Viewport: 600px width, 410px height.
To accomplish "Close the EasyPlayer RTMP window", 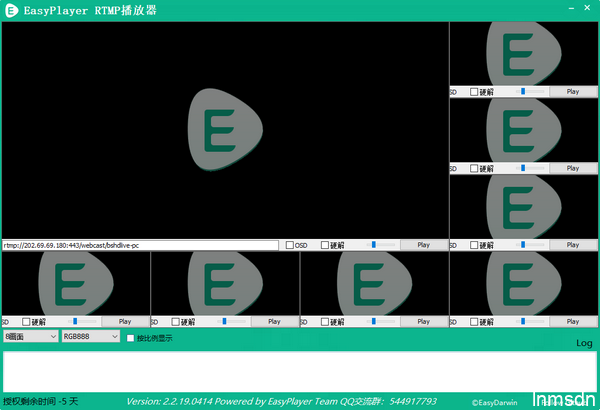I will [587, 8].
